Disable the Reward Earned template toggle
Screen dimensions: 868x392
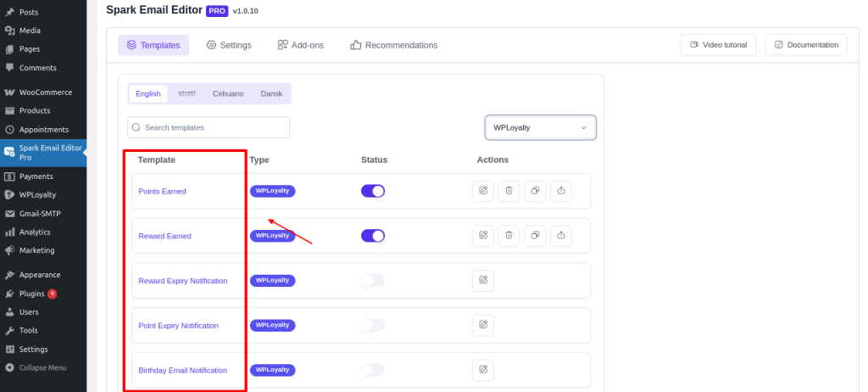coord(373,236)
